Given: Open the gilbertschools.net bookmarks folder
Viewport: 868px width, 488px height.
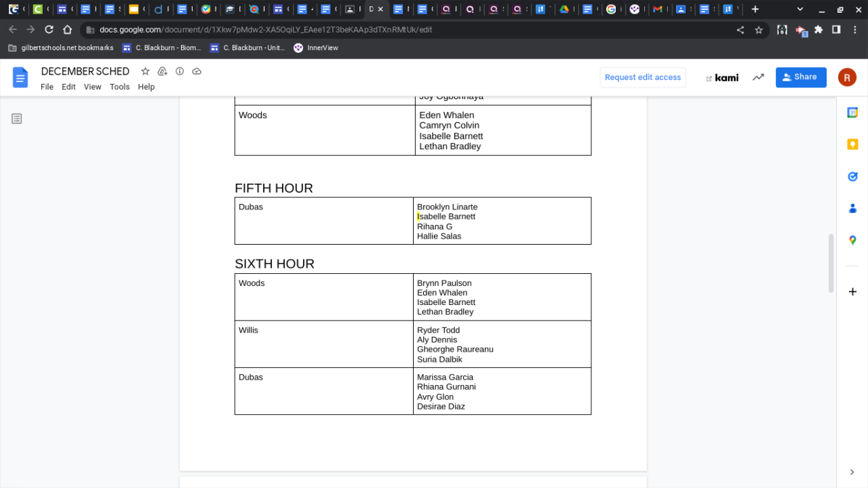Looking at the screenshot, I should pyautogui.click(x=61, y=48).
